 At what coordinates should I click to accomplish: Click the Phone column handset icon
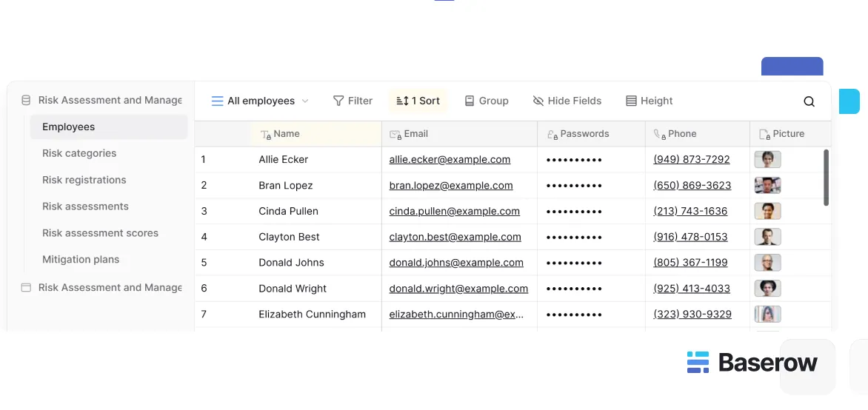[659, 135]
